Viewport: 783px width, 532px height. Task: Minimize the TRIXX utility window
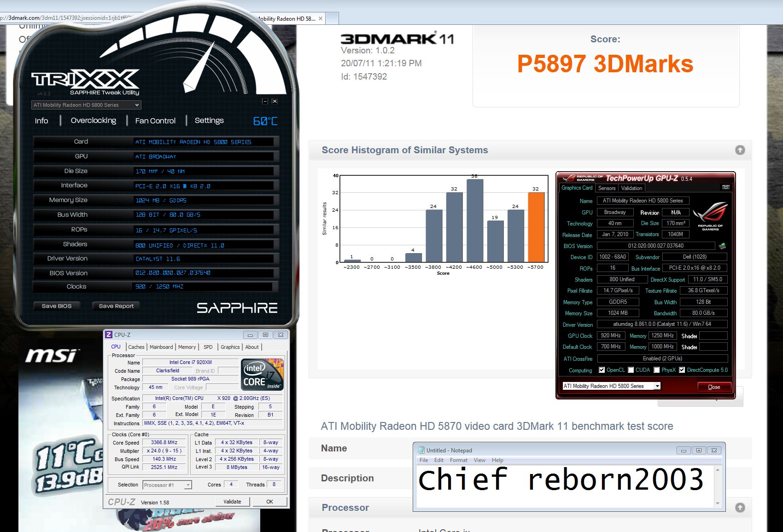265,101
